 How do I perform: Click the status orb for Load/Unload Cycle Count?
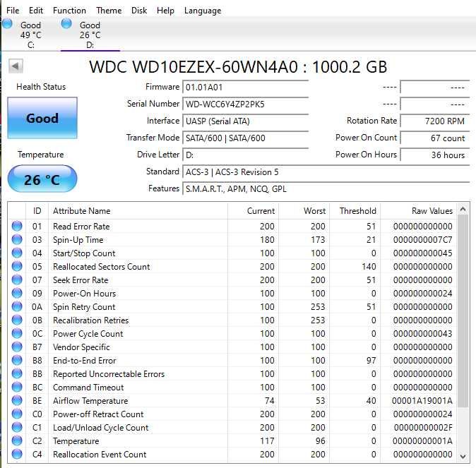17,427
